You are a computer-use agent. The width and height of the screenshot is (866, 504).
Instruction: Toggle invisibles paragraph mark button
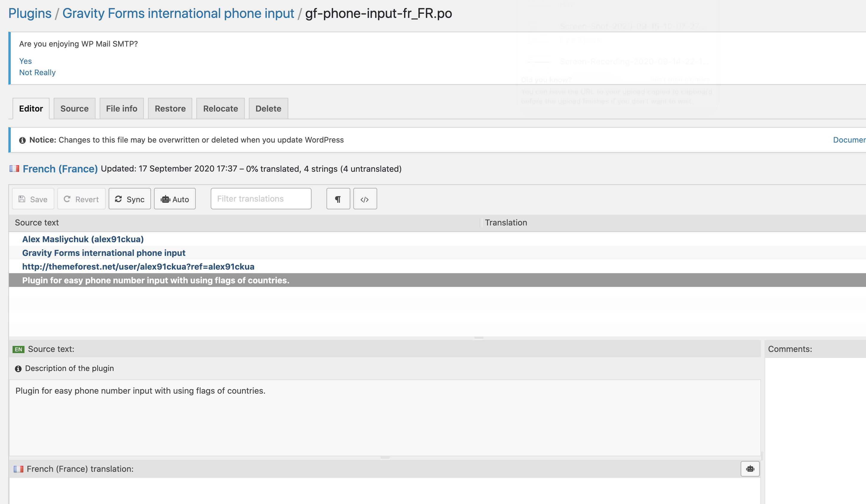(338, 199)
